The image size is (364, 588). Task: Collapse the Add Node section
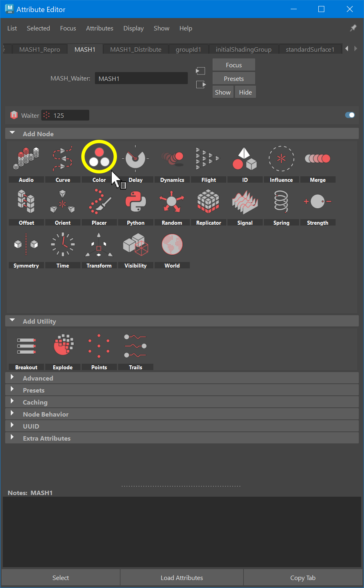click(12, 133)
